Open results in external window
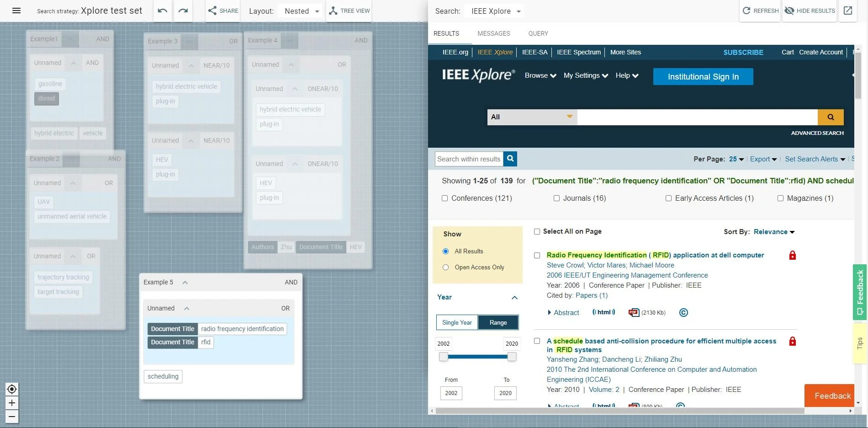Image resolution: width=868 pixels, height=428 pixels. click(x=848, y=11)
